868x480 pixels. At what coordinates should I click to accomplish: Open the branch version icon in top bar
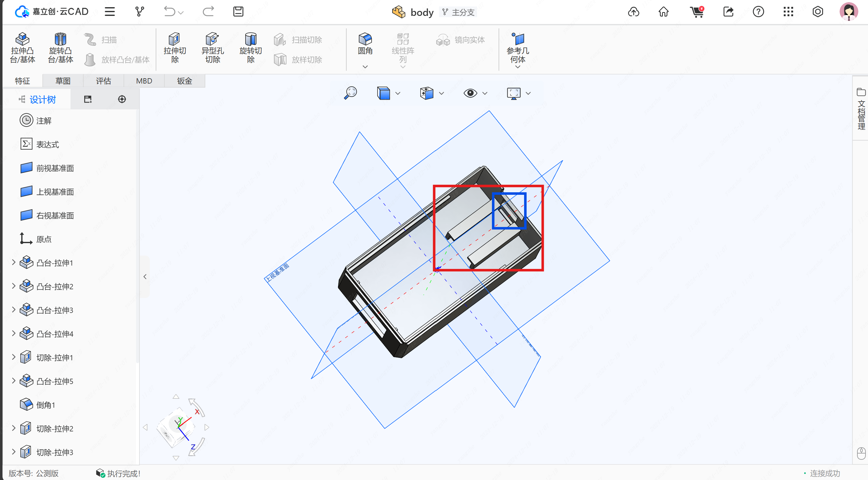point(139,12)
